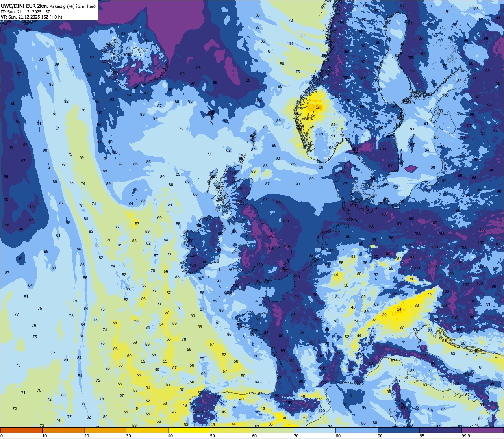Image resolution: width=504 pixels, height=439 pixels.
Task: Click the humidity value 24 over the Alps
Action: click(x=400, y=309)
